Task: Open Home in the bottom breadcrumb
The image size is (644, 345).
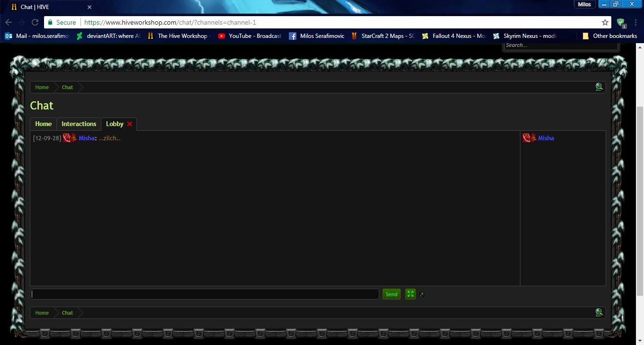Action: click(42, 313)
